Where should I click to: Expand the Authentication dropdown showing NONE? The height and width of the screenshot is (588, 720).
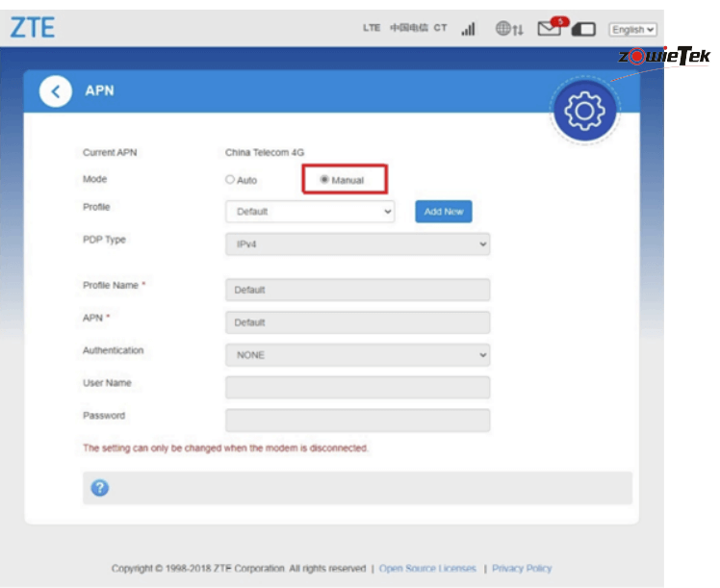pos(357,355)
